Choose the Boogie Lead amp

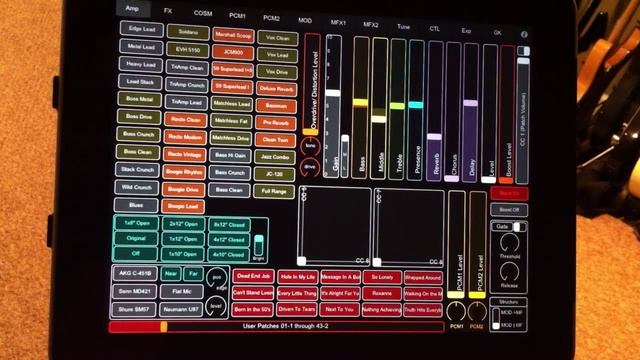point(183,206)
